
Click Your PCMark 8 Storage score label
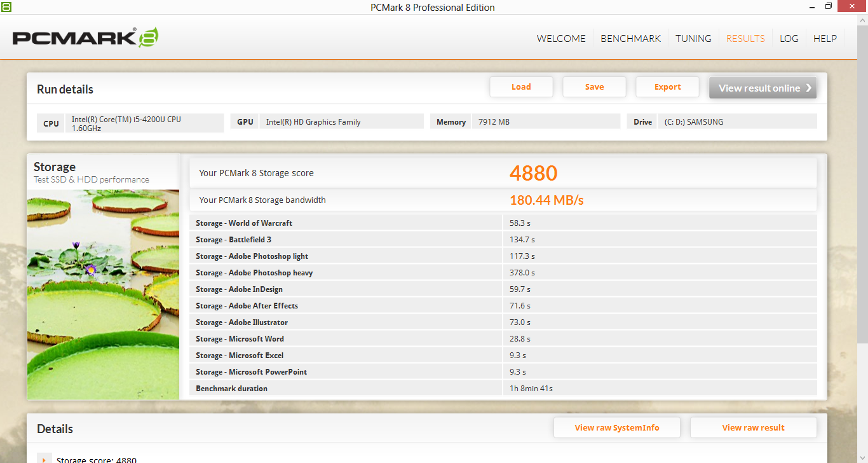pyautogui.click(x=256, y=173)
